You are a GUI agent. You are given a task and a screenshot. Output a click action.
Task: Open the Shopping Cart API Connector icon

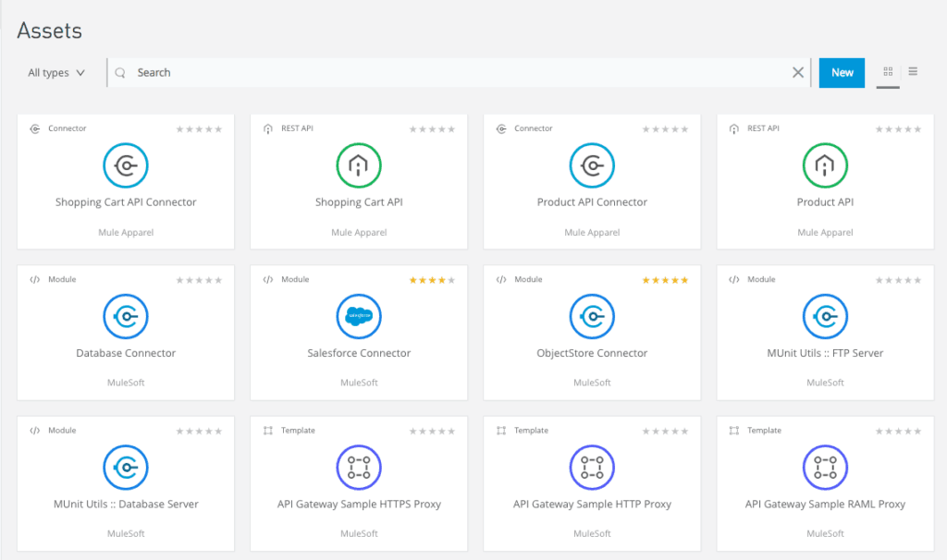[x=126, y=165]
